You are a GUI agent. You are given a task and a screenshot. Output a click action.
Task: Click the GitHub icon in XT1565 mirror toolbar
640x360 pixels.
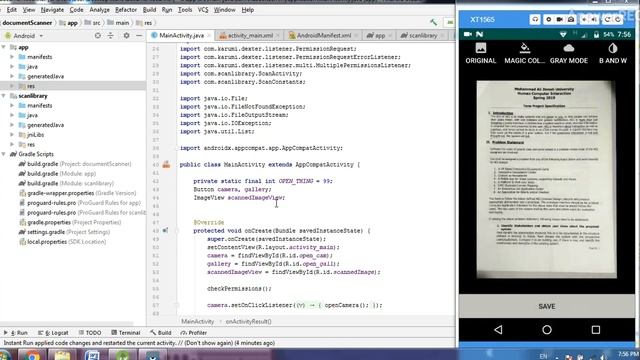(x=535, y=19)
